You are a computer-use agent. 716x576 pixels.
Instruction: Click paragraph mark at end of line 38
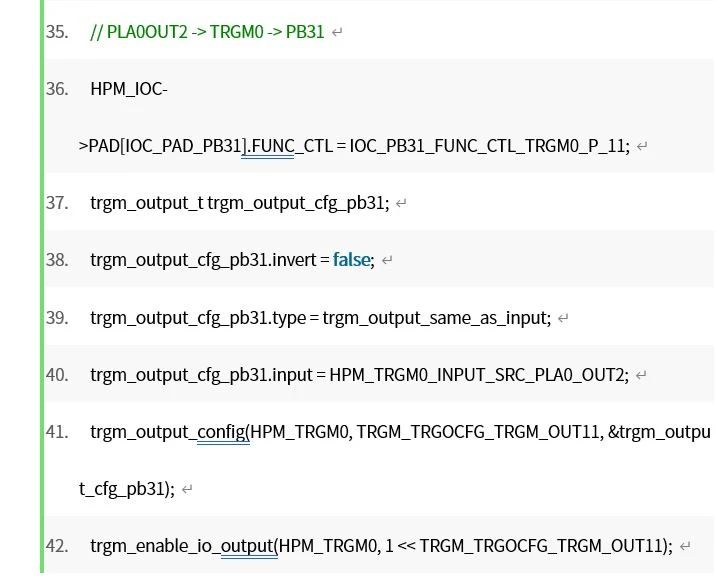point(387,260)
